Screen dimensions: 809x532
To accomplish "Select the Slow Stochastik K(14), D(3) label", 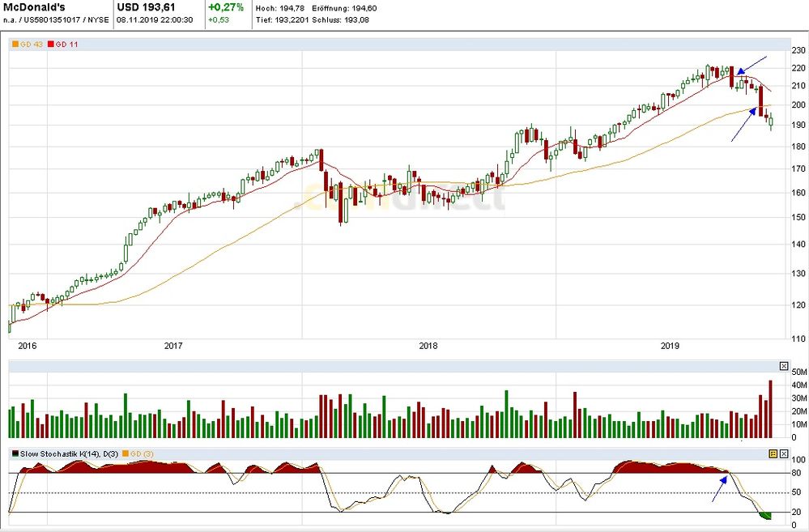I will [x=69, y=453].
